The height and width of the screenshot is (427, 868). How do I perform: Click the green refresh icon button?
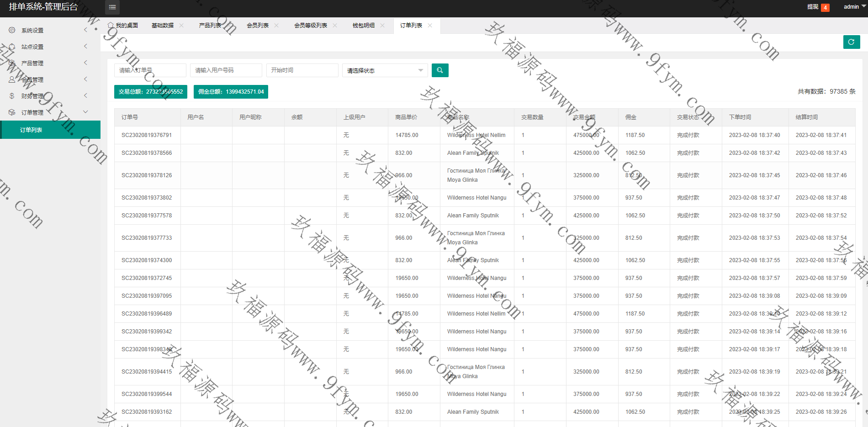point(851,42)
